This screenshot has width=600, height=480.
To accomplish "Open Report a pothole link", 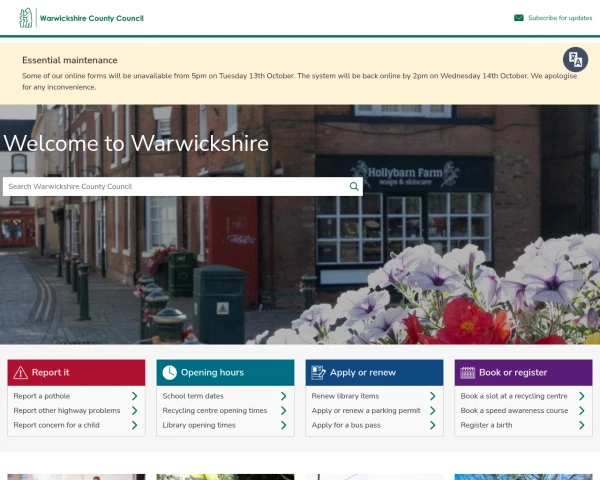I will point(42,396).
